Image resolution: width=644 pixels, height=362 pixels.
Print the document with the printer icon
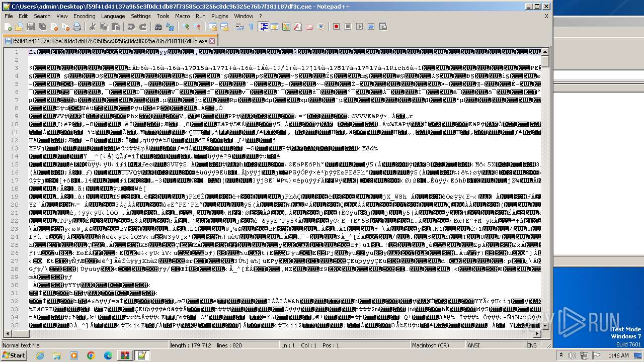(x=77, y=27)
